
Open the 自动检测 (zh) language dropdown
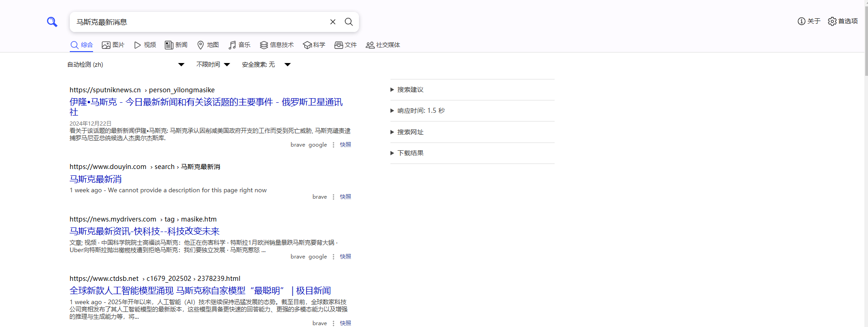click(x=126, y=64)
